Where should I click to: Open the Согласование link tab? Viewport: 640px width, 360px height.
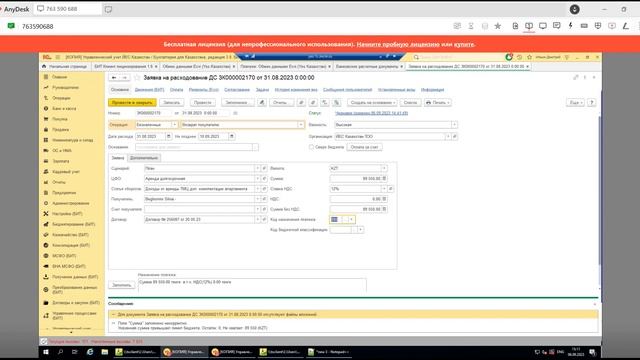click(x=237, y=90)
